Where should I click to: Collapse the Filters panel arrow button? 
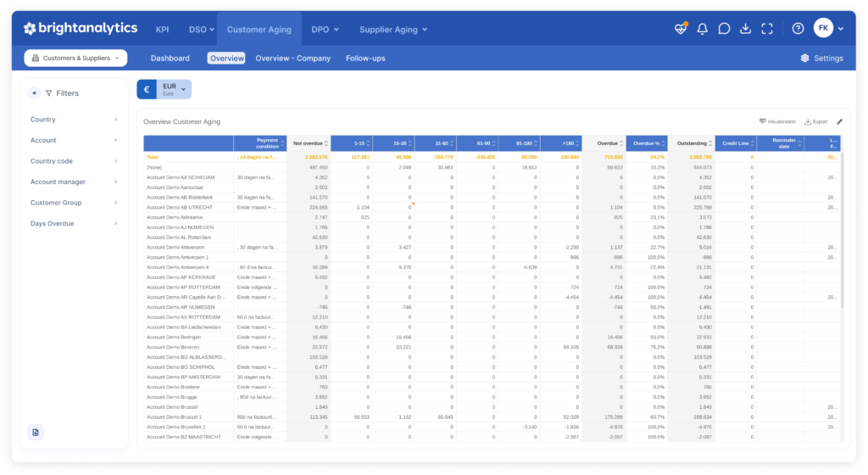(34, 93)
